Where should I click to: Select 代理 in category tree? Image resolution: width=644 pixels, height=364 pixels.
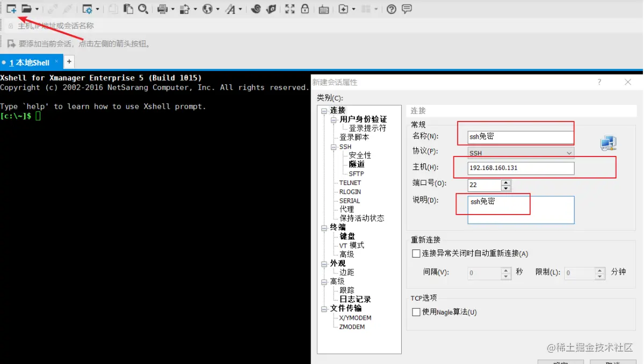(x=346, y=209)
